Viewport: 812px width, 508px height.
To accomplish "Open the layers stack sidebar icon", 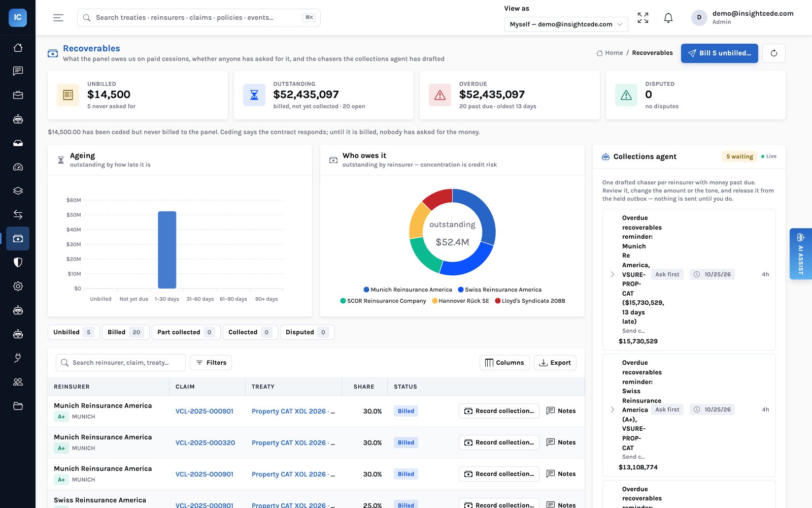I will 18,190.
